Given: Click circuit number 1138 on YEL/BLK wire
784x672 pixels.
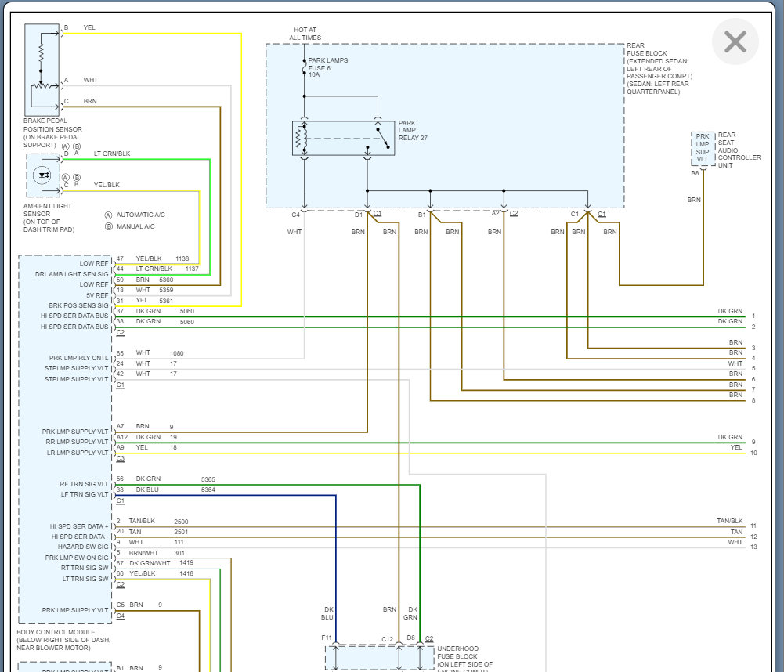Looking at the screenshot, I should (x=182, y=258).
